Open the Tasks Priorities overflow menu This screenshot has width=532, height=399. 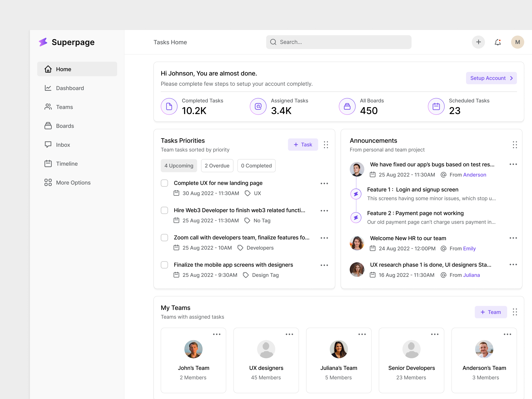pos(326,145)
